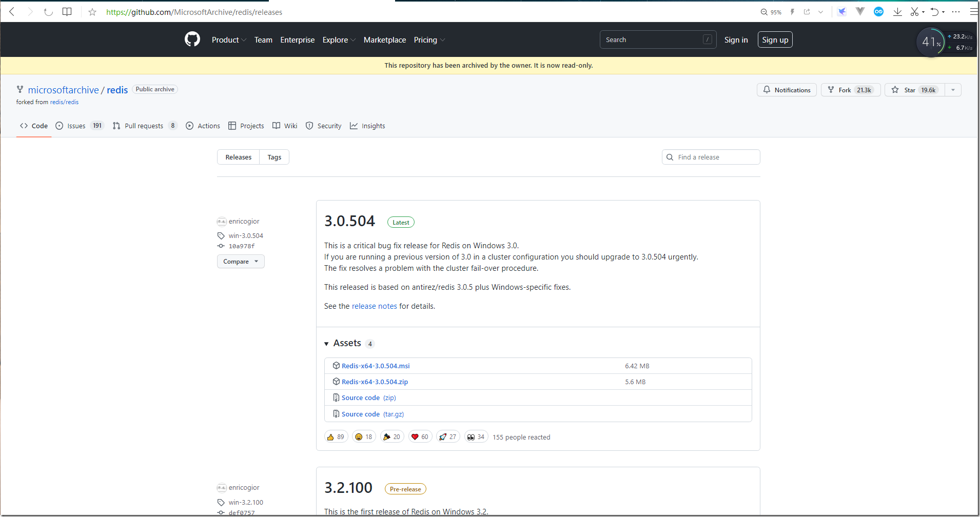Image resolution: width=980 pixels, height=517 pixels.
Task: Click the Find a release search box
Action: (711, 157)
